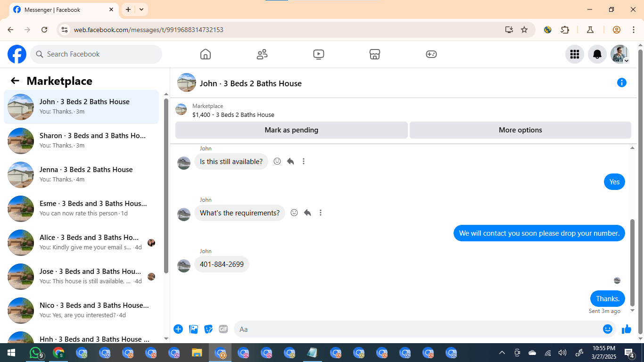Click the conversation list scrollbar
644x362 pixels.
coord(166,185)
